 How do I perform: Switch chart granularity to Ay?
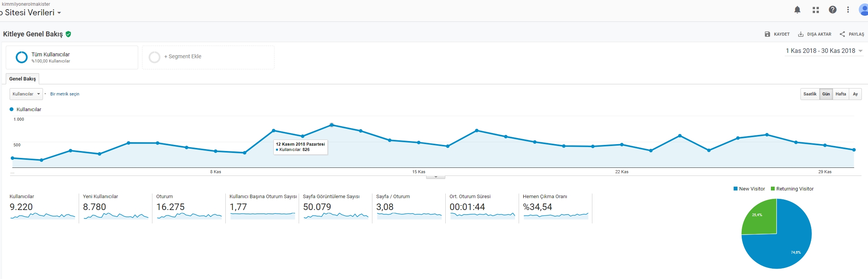(855, 94)
